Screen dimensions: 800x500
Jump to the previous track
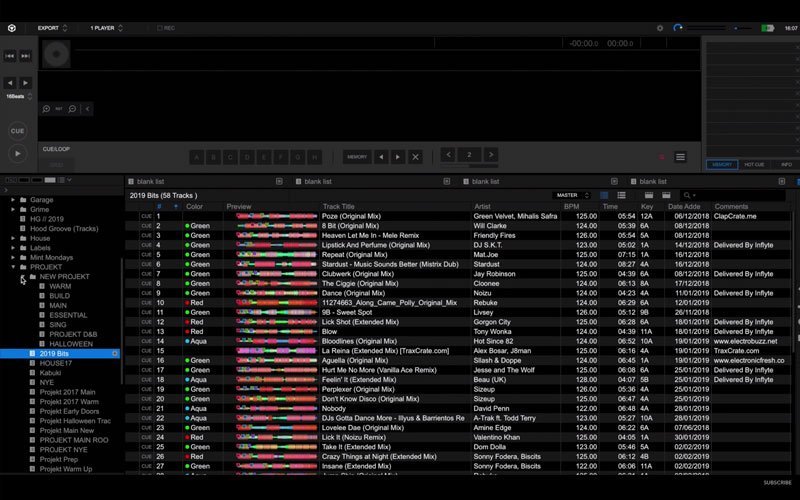pyautogui.click(x=10, y=58)
